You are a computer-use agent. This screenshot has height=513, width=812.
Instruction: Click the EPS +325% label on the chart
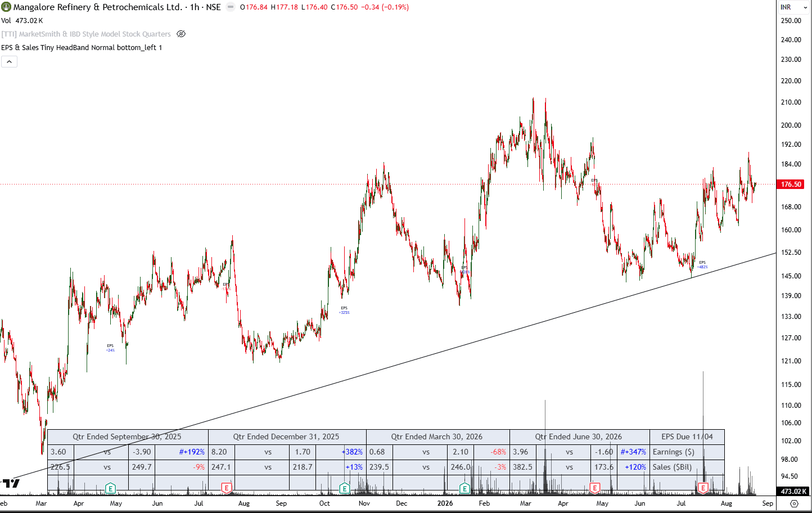(x=344, y=310)
